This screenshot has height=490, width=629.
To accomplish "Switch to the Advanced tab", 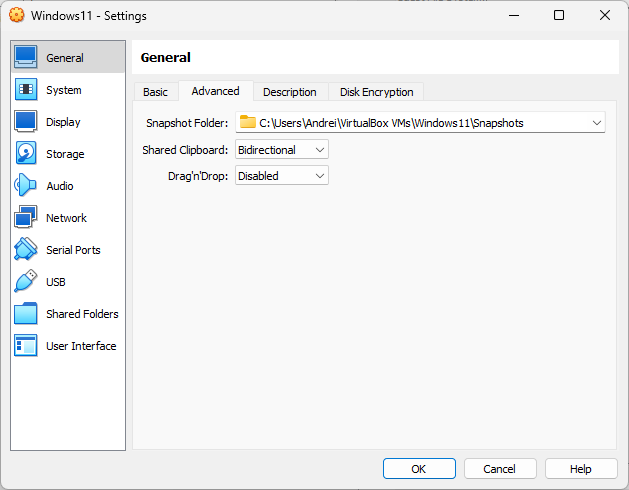I will point(215,91).
